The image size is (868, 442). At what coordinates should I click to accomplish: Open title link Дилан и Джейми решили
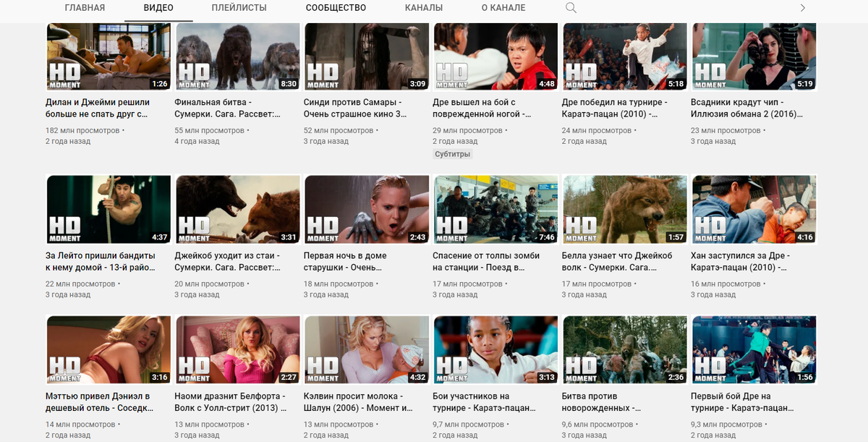coord(98,109)
